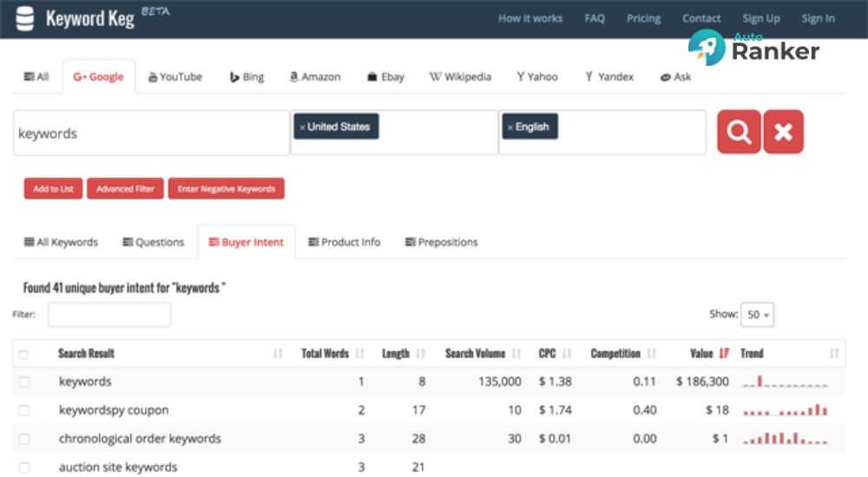The image size is (868, 477).
Task: Switch to the Wikipedia tab
Action: pyautogui.click(x=460, y=77)
